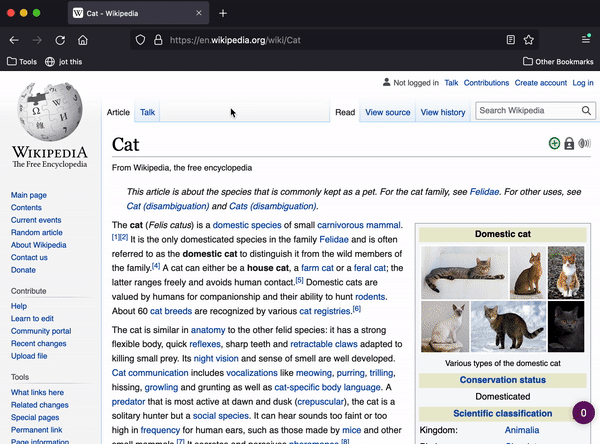Click the Log in link
This screenshot has height=444, width=600.
click(x=583, y=83)
